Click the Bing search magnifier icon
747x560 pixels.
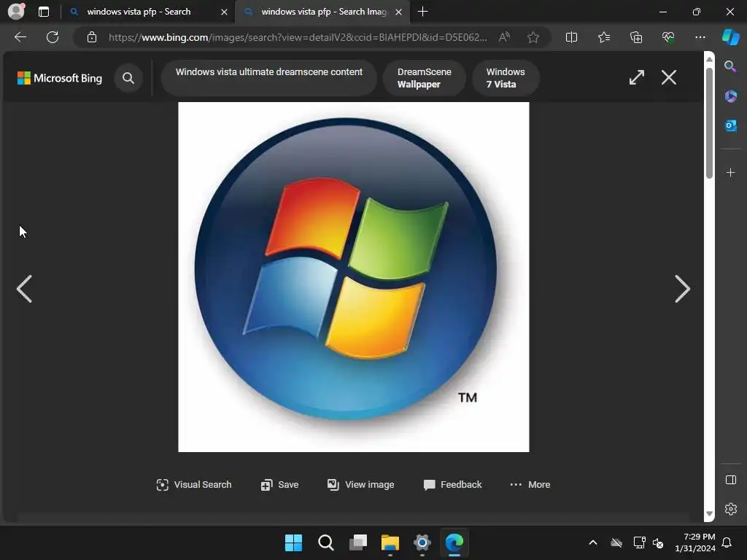click(x=128, y=77)
